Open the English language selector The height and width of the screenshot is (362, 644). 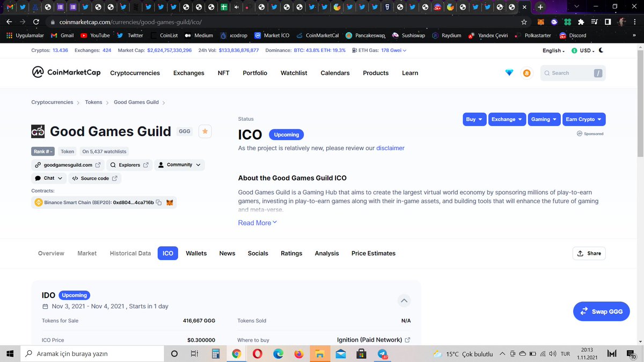pyautogui.click(x=554, y=50)
